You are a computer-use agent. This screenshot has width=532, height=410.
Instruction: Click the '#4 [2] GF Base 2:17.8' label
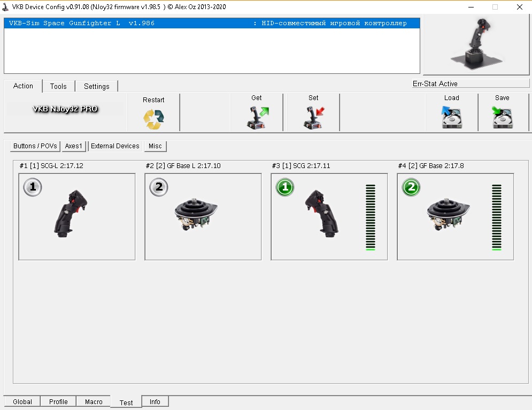(x=431, y=166)
